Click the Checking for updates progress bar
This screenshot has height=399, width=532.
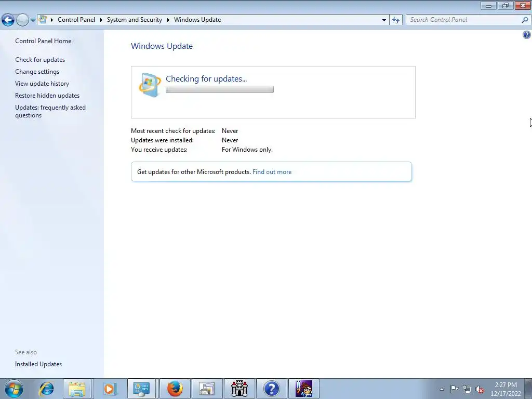point(220,89)
